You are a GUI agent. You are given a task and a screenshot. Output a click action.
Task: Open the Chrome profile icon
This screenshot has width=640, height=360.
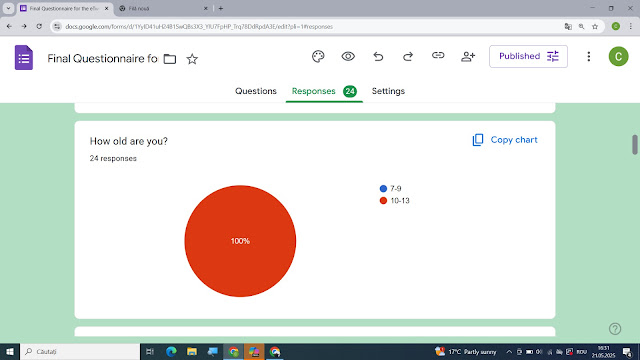616,27
